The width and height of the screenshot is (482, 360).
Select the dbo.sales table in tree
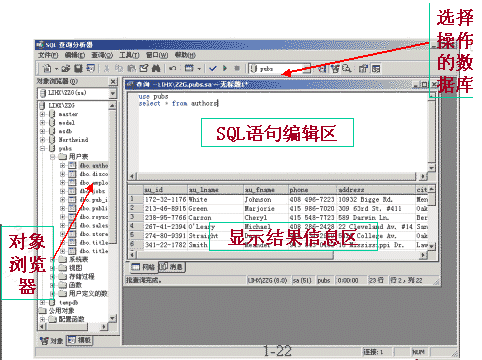(x=94, y=226)
